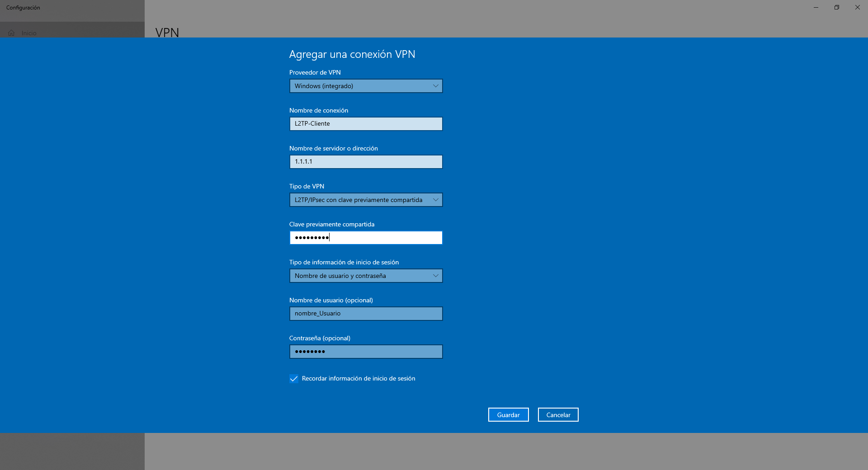Open Tipo de información de inicio de sesión dropdown
Screen dimensions: 868x470
366,276
